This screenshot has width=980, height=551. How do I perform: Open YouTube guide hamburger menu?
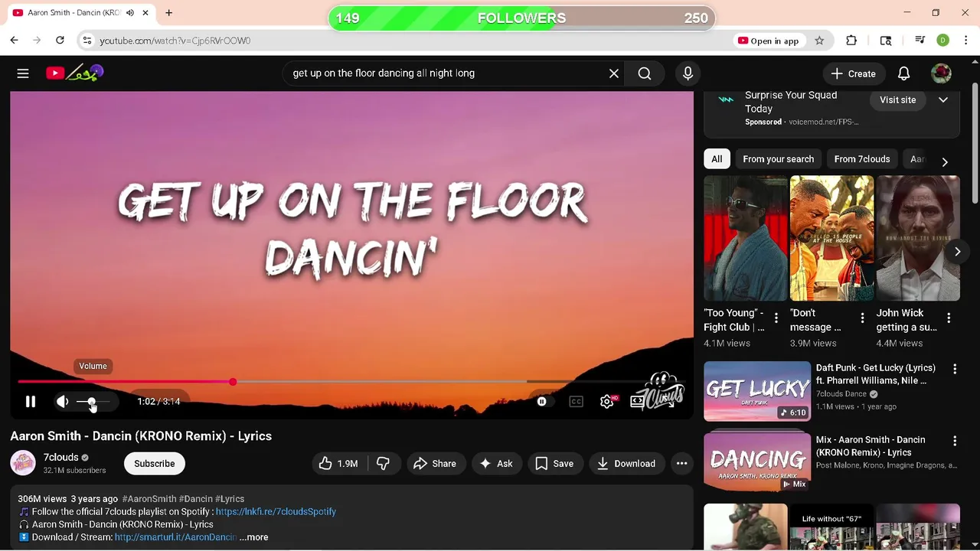(x=23, y=73)
